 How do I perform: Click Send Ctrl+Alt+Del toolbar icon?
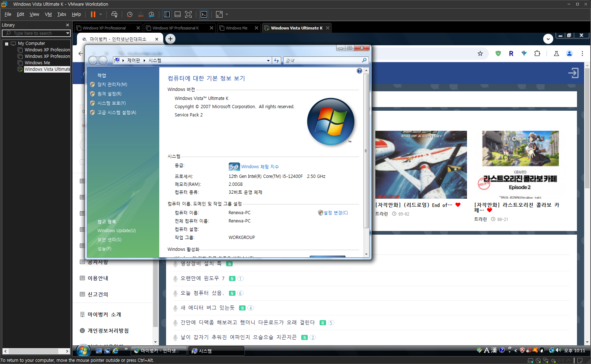coord(114,14)
